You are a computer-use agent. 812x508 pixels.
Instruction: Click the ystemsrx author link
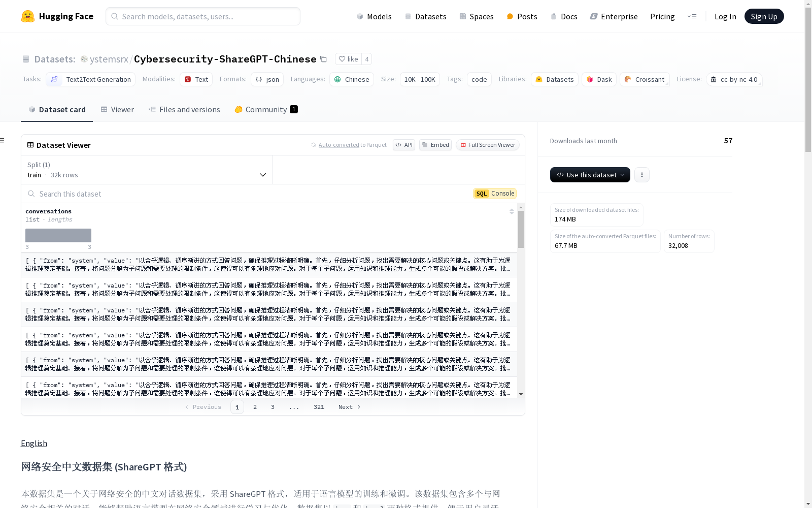coord(109,59)
